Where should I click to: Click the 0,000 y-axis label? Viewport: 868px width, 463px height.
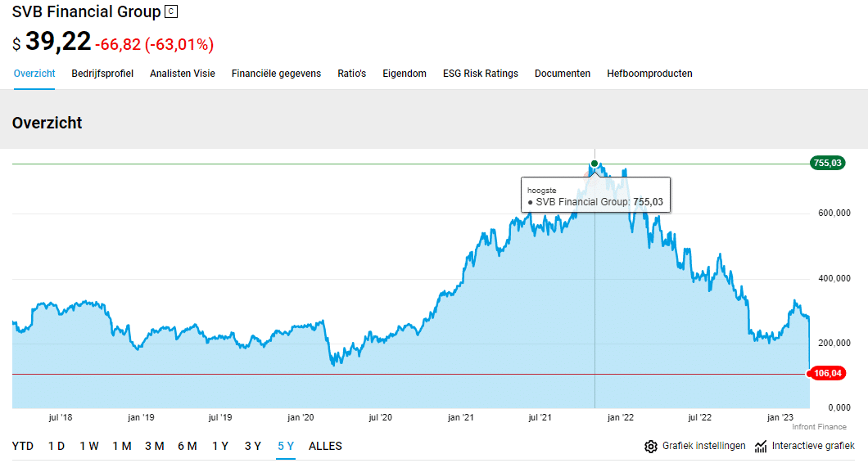tap(839, 407)
